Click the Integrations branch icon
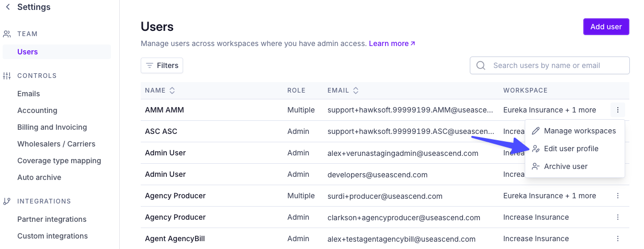The height and width of the screenshot is (249, 644). click(7, 201)
